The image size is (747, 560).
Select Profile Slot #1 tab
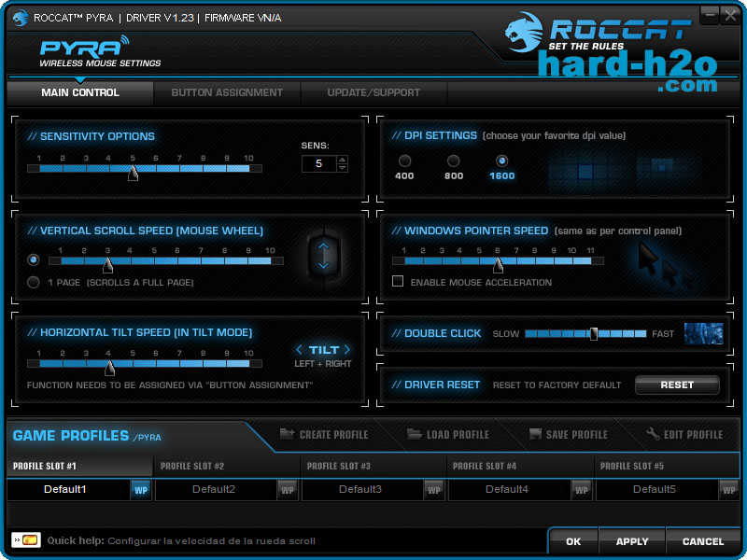80,466
